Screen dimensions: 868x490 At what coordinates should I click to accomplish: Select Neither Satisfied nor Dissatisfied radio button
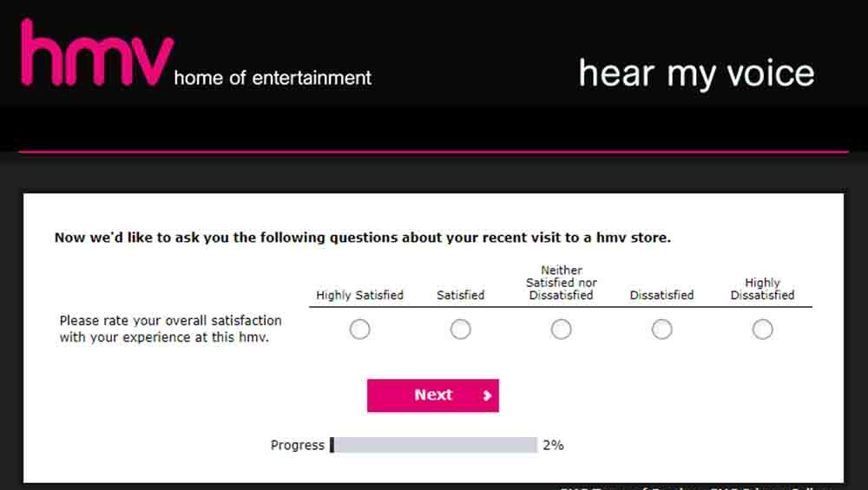(x=562, y=330)
